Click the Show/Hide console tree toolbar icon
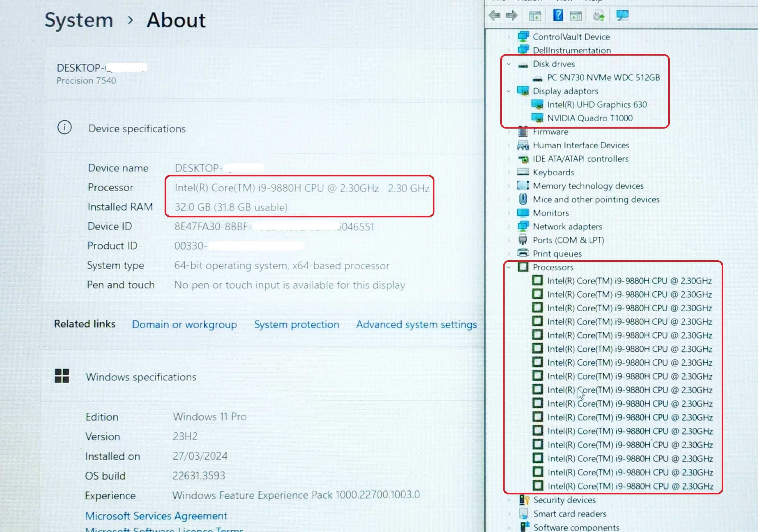 (535, 16)
